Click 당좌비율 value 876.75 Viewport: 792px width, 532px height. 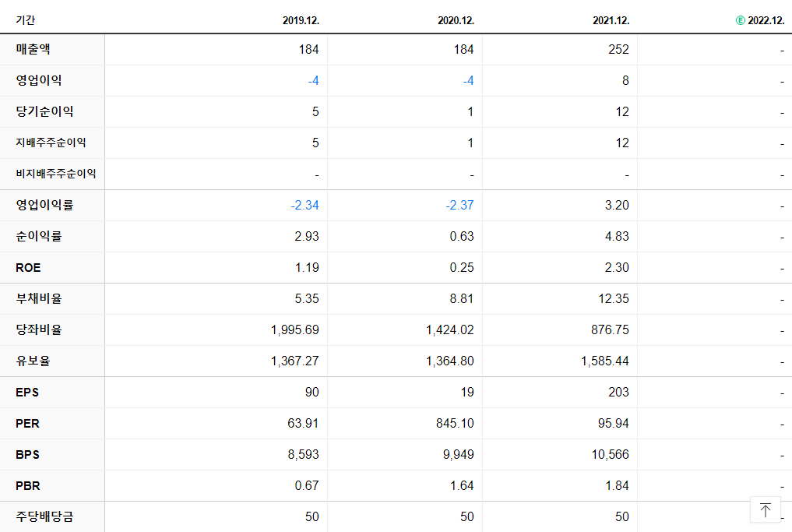[x=611, y=330]
